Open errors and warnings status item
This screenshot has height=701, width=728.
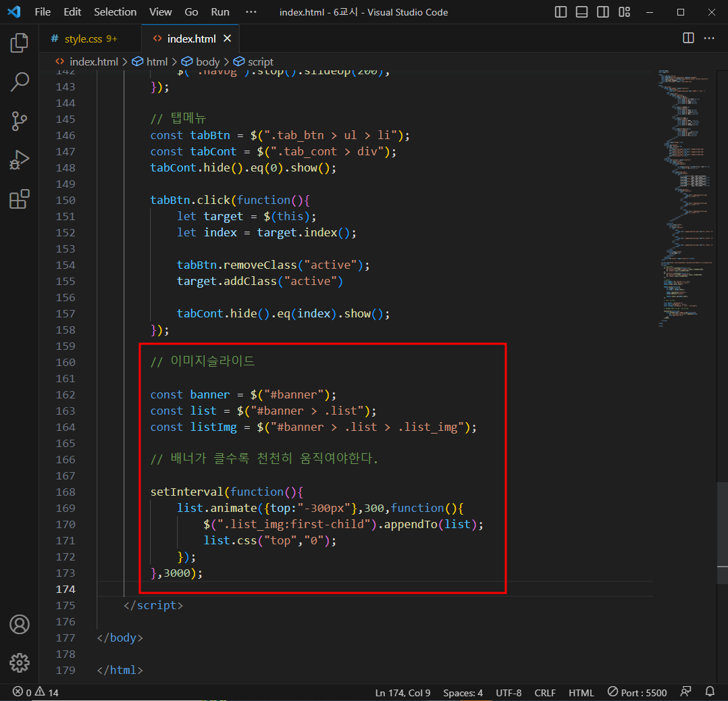click(x=36, y=693)
